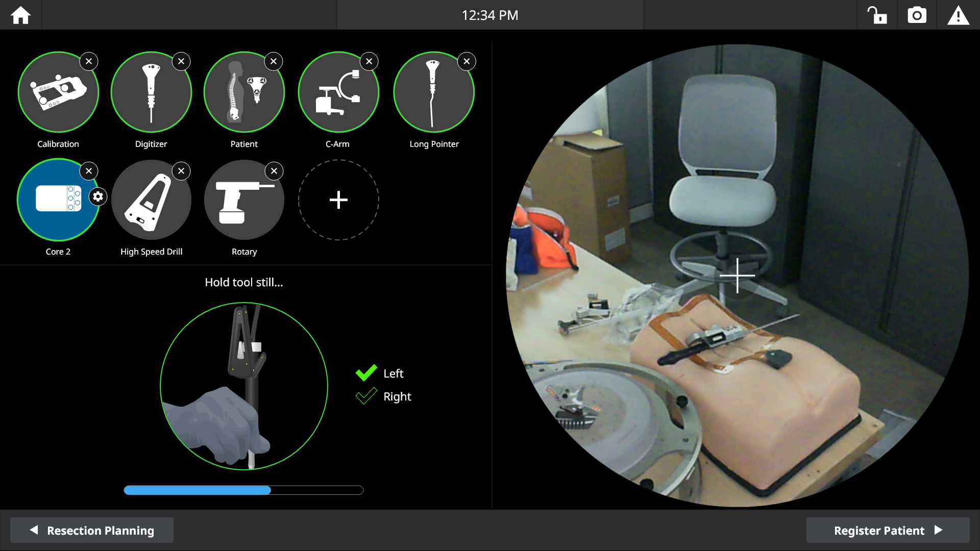Select the Long Pointer tool
The image size is (980, 551).
[x=434, y=92]
